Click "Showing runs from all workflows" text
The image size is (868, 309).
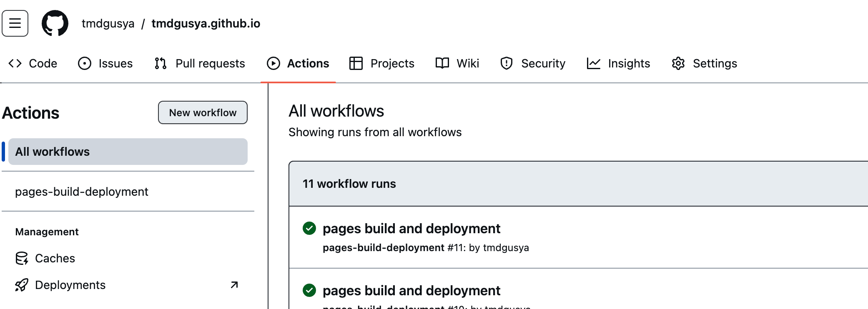pyautogui.click(x=375, y=132)
